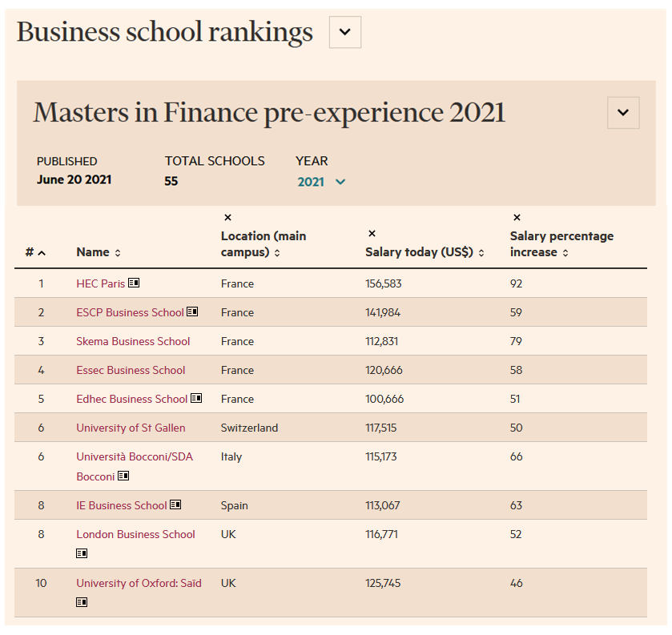The height and width of the screenshot is (635, 672).
Task: Click profile icon beside Edhec Business School
Action: pos(196,399)
